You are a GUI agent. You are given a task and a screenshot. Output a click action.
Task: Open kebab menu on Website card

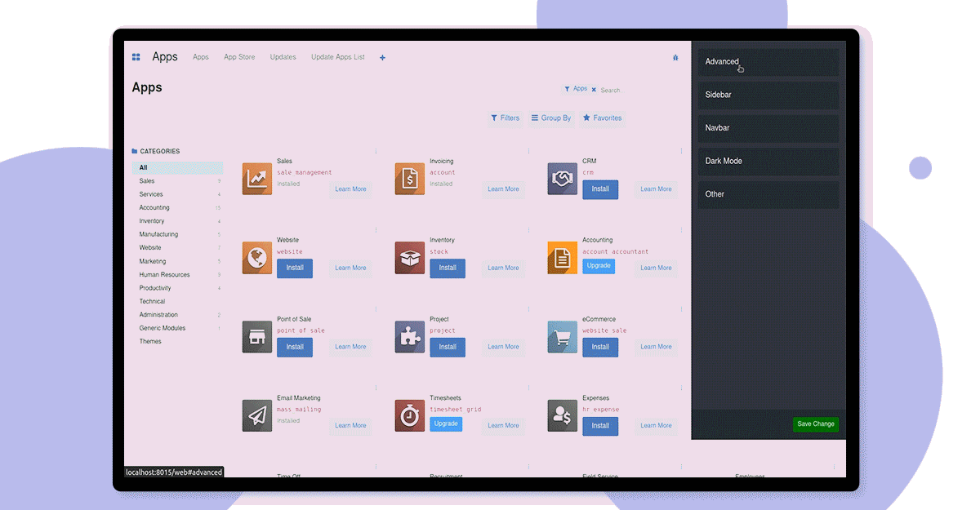(x=376, y=230)
